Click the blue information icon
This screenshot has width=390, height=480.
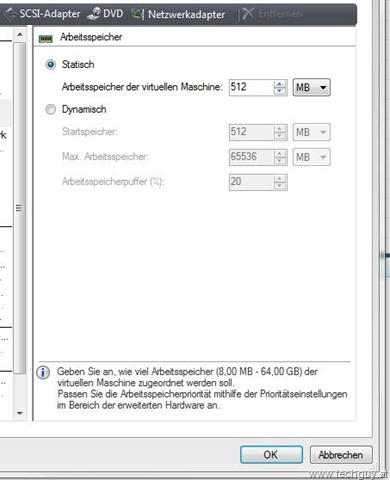pyautogui.click(x=43, y=372)
